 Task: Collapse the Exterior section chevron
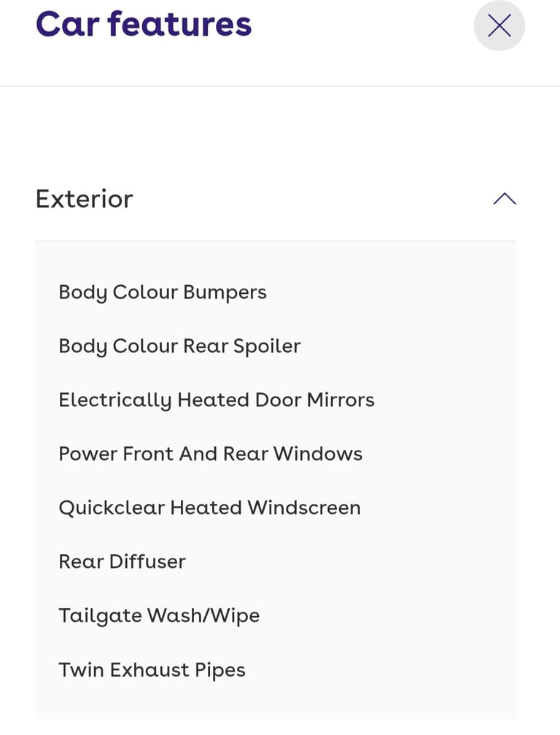tap(505, 199)
